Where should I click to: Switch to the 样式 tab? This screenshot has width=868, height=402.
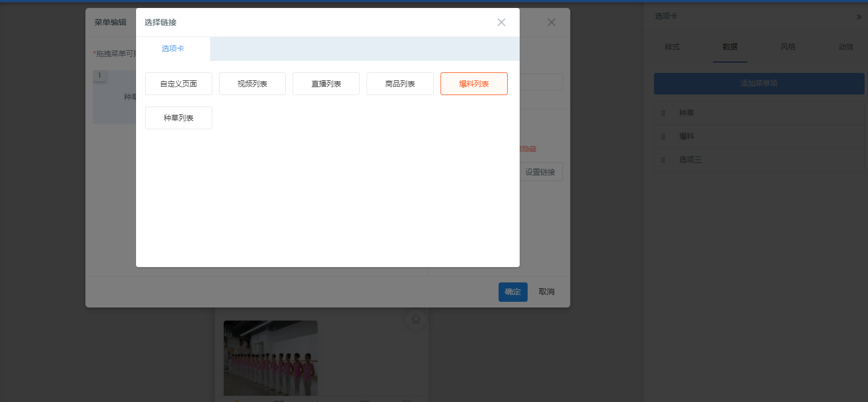tap(672, 47)
